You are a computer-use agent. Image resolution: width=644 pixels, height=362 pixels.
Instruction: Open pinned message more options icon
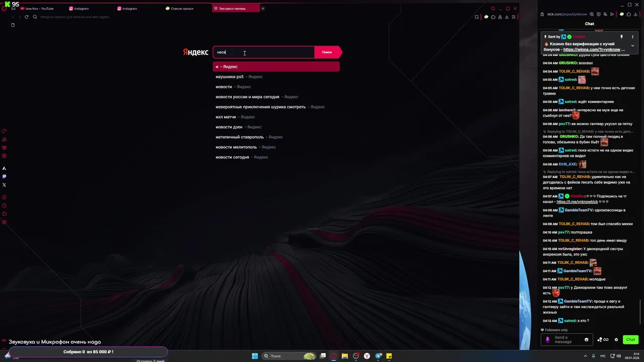pos(632,37)
